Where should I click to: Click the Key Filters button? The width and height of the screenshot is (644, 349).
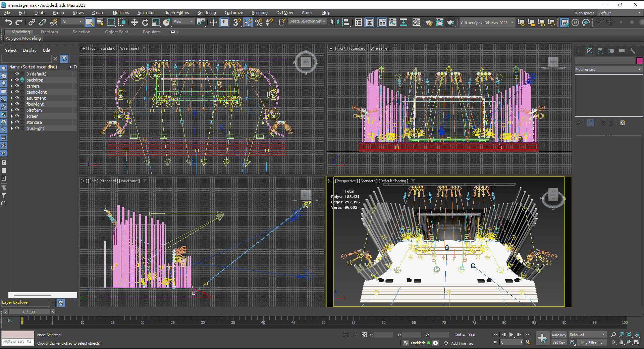(591, 343)
